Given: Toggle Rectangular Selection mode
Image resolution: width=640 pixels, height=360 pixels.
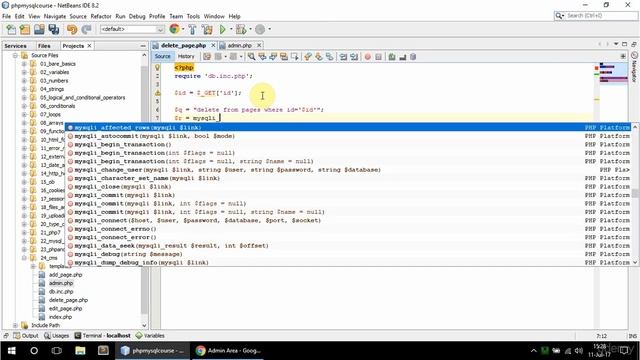Looking at the screenshot, I should [x=294, y=57].
